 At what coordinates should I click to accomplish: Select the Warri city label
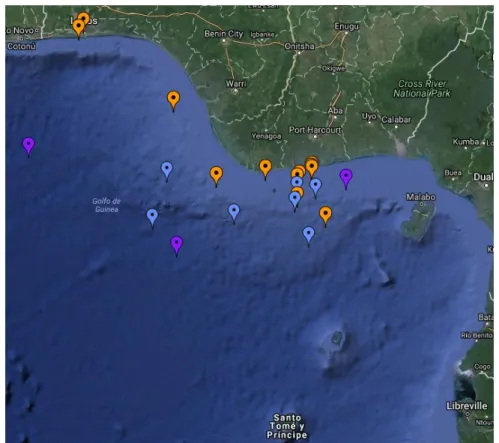(236, 83)
